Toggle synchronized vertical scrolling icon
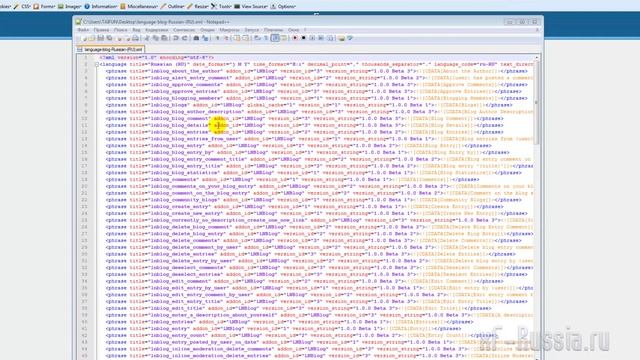The image size is (640, 360). coord(237,38)
